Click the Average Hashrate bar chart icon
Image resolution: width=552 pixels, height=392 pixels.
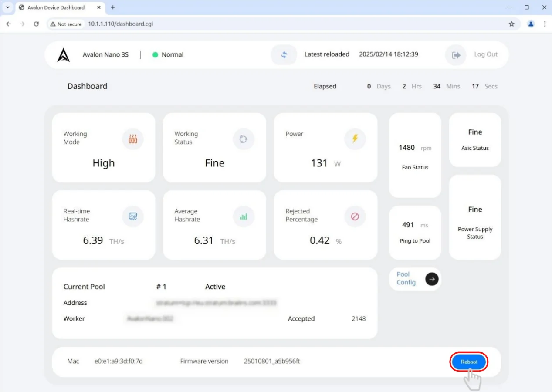244,216
